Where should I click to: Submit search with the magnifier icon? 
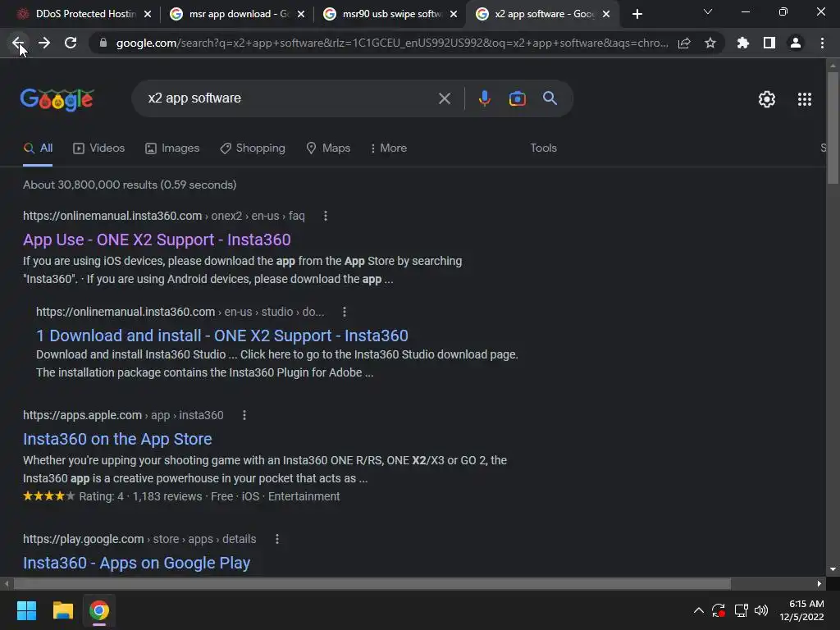550,98
